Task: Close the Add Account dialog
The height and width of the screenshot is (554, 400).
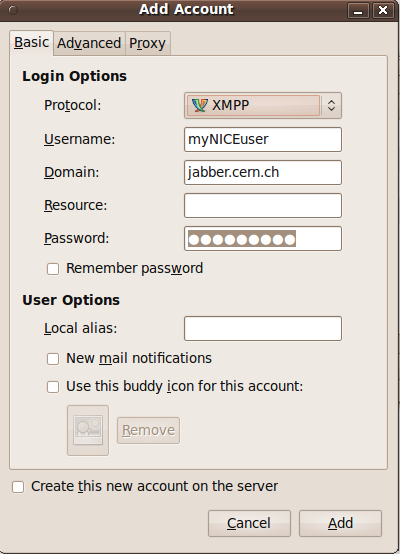Action: pyautogui.click(x=383, y=10)
